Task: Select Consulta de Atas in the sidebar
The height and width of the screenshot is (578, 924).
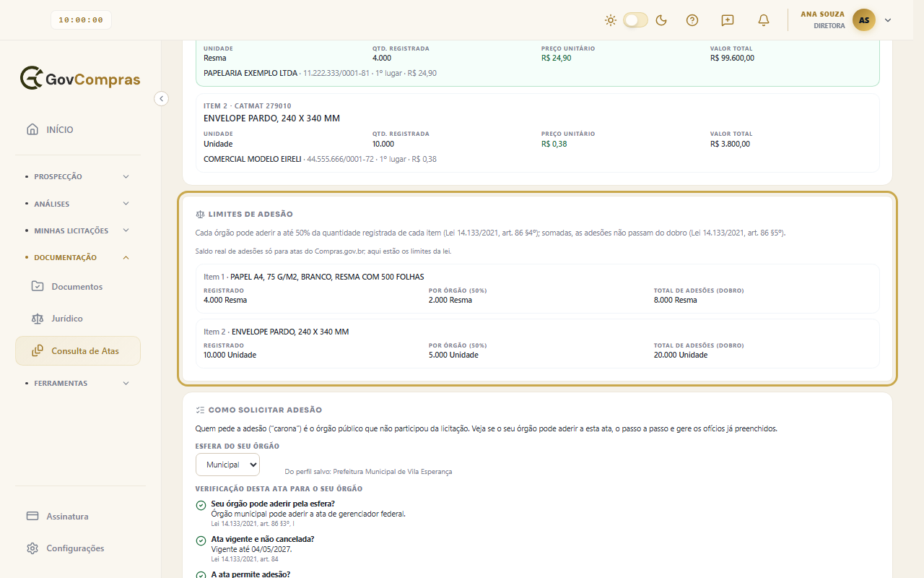Action: [78, 351]
